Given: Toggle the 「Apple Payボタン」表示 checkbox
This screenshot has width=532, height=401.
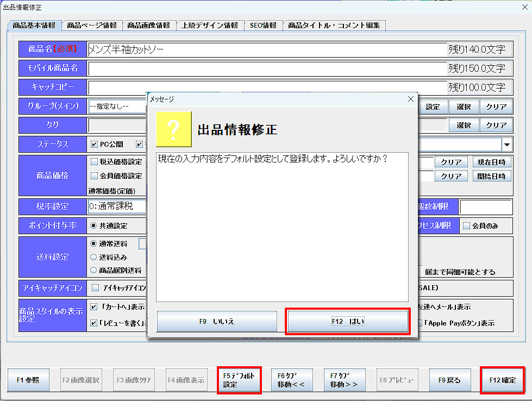Looking at the screenshot, I should point(420,323).
